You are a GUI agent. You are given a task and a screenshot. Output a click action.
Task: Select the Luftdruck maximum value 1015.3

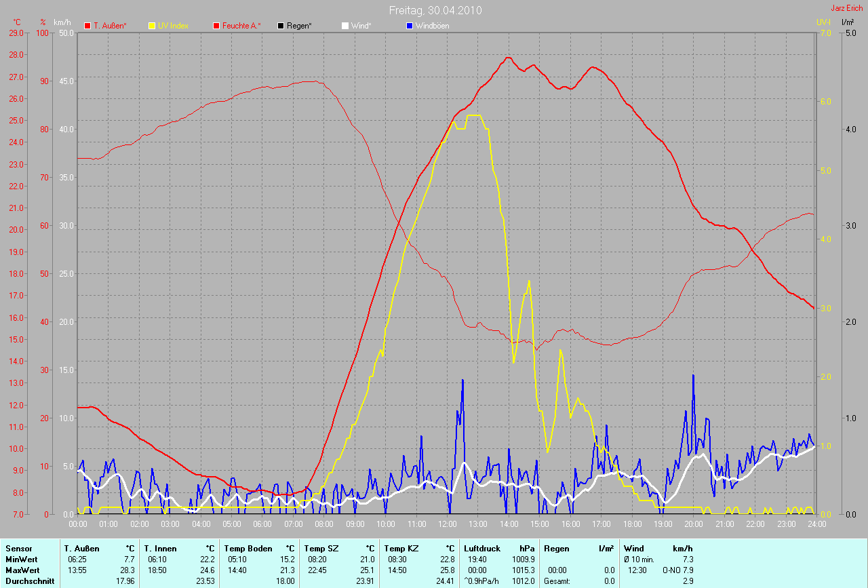coord(524,570)
